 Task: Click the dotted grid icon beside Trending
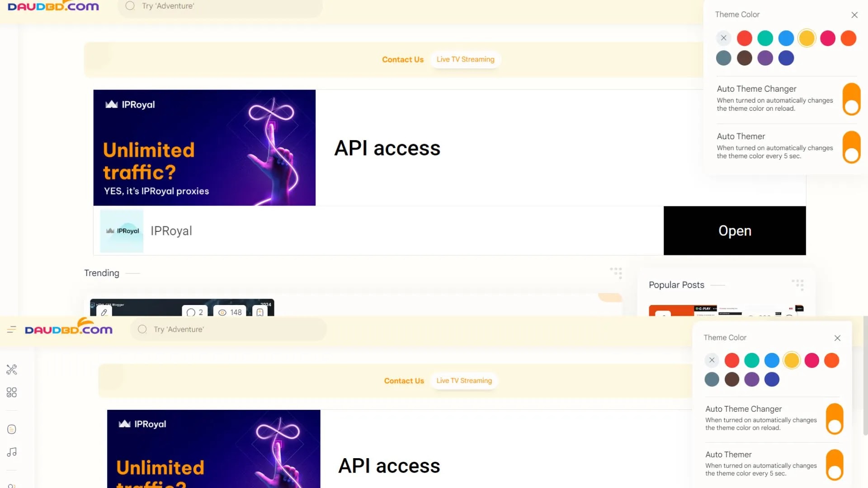click(616, 273)
